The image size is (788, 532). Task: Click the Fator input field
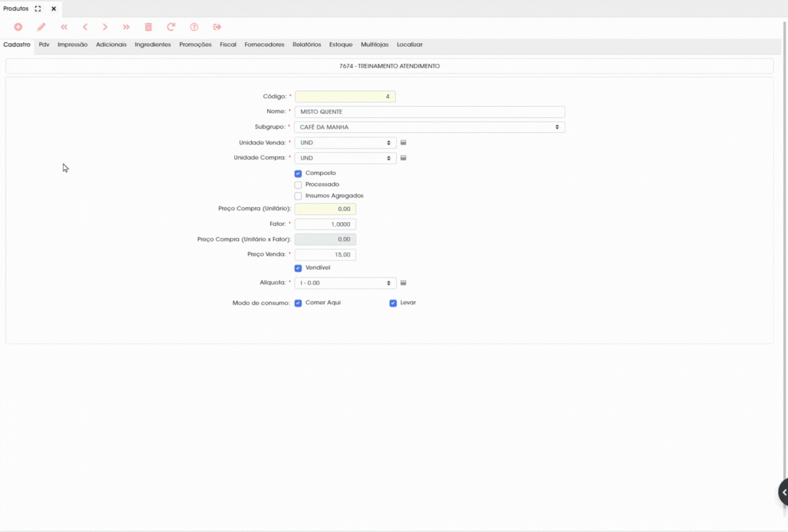[x=325, y=224]
